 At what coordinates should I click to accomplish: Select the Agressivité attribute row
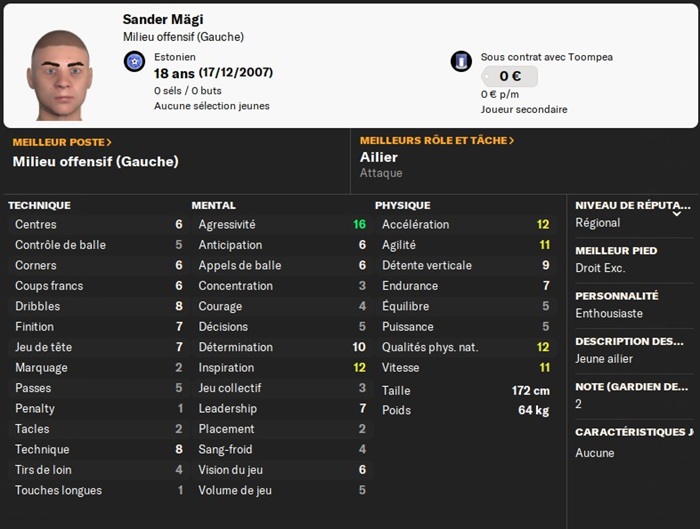pyautogui.click(x=282, y=225)
